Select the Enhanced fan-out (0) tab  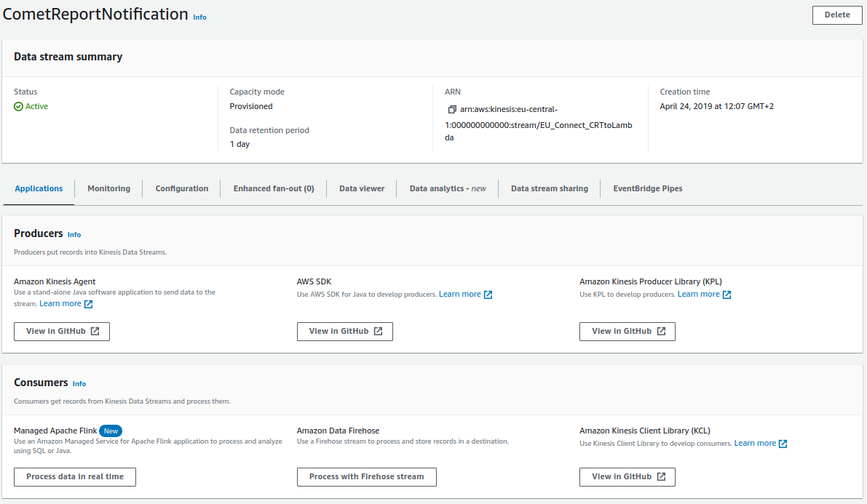click(x=274, y=188)
